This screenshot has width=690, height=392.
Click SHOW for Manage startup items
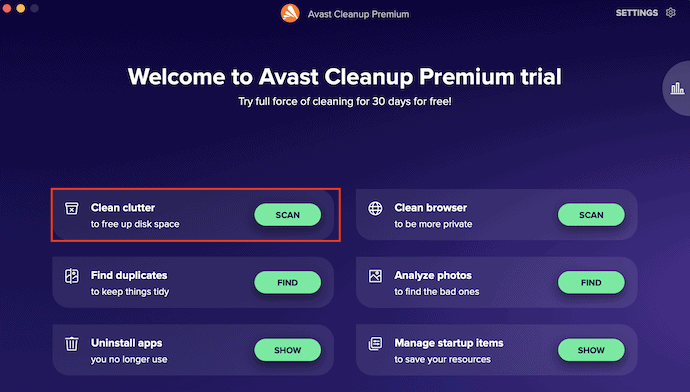pyautogui.click(x=591, y=350)
